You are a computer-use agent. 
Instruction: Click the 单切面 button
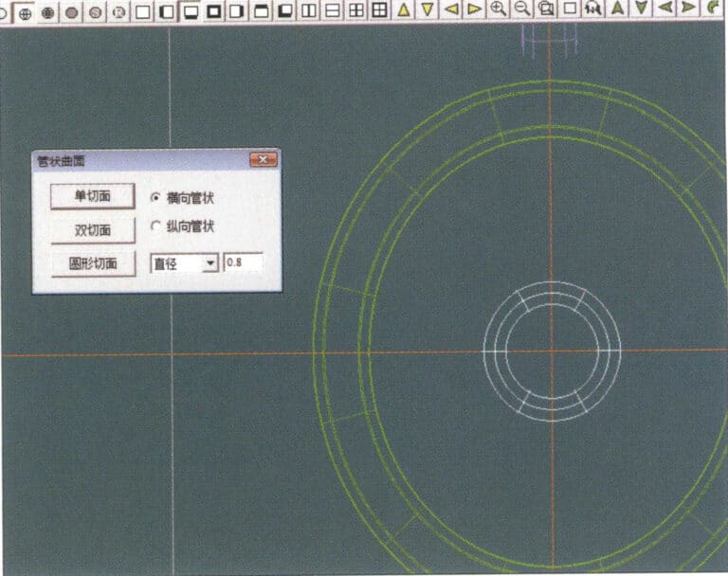pyautogui.click(x=93, y=196)
